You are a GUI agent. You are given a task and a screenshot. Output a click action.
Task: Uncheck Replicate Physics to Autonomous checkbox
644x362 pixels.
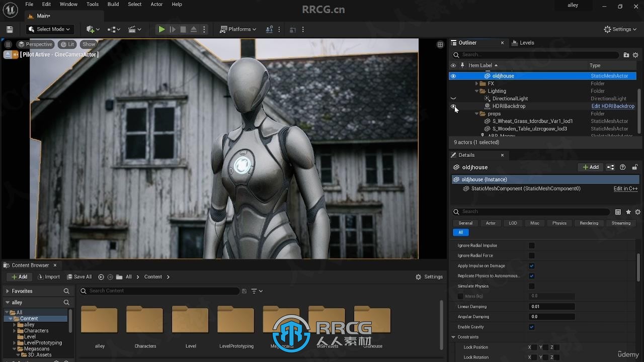click(531, 276)
